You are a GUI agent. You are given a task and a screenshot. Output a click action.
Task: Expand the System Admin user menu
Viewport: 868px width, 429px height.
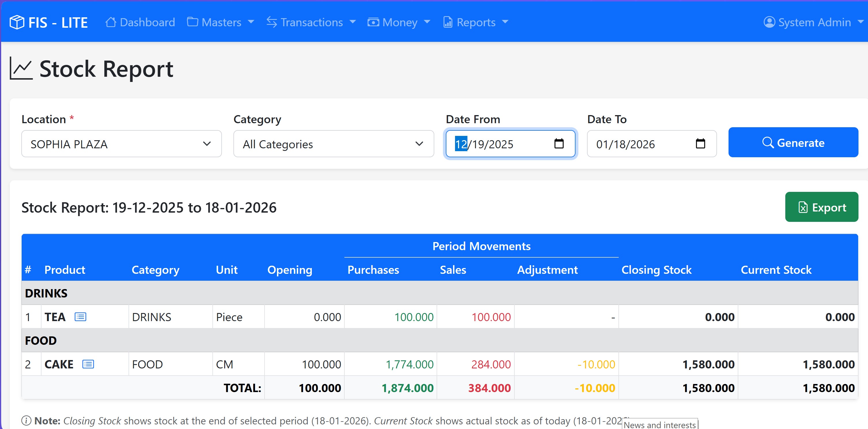tap(814, 22)
